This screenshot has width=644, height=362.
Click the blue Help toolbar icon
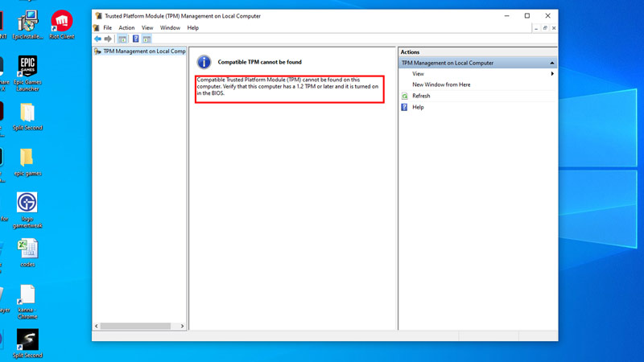coord(135,39)
